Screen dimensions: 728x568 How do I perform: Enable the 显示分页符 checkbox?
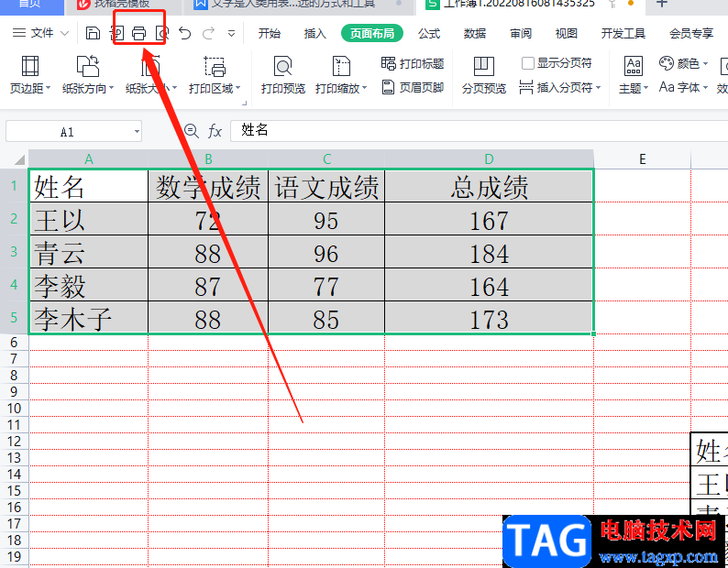528,63
